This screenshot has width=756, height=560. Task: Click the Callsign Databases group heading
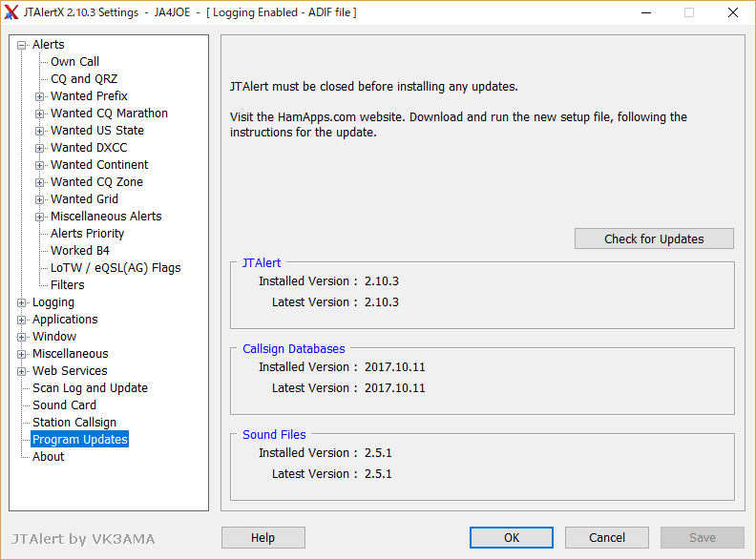[294, 349]
